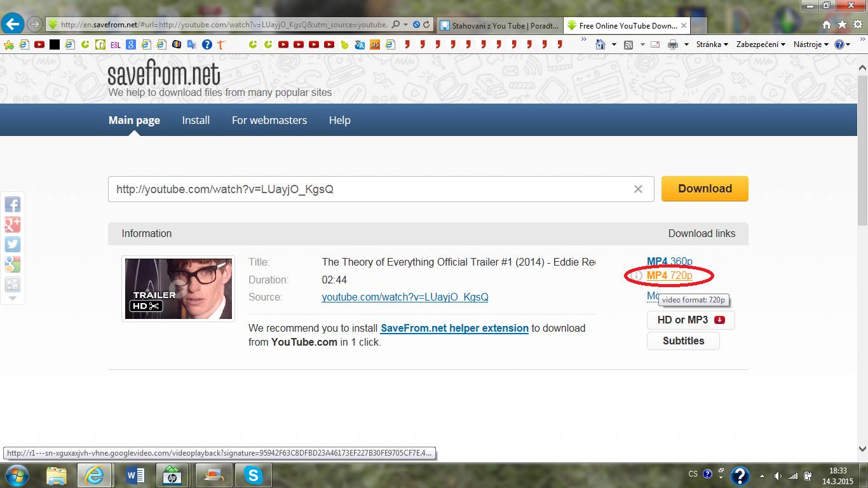Screen dimensions: 868x488
Task: Expand RSS feeds dropdown arrow
Action: [x=642, y=44]
